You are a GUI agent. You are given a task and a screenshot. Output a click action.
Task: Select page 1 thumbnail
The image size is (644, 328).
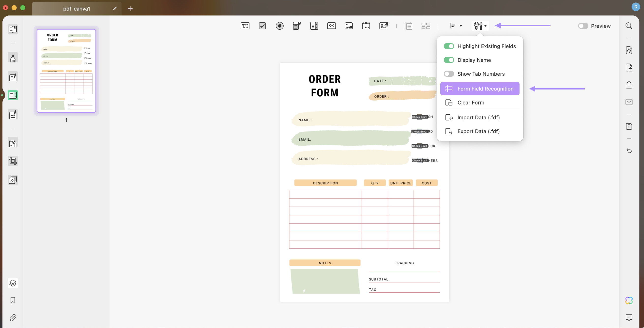pyautogui.click(x=66, y=71)
